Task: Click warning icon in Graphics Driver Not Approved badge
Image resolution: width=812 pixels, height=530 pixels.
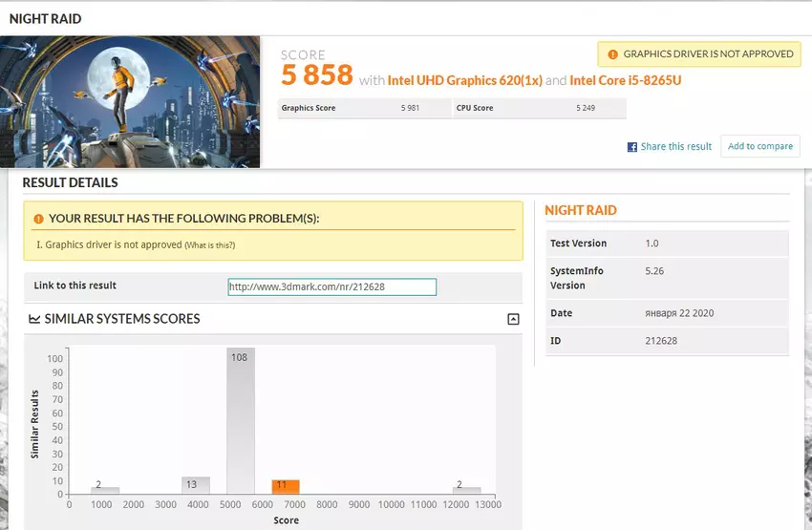Action: 610,54
